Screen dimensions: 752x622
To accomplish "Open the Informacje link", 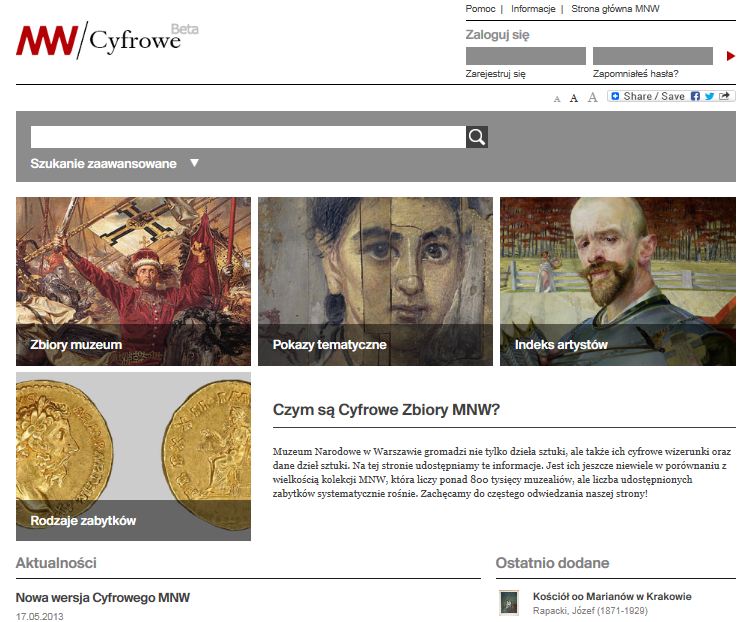I will (533, 9).
